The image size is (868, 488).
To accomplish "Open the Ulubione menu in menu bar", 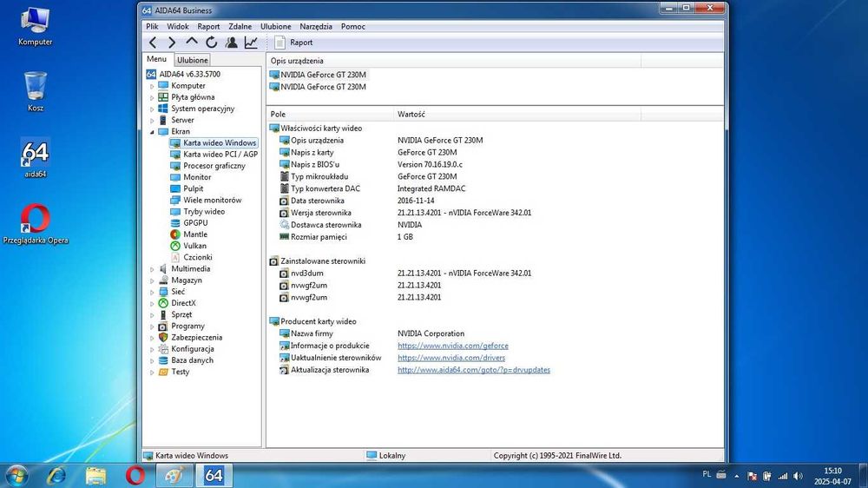I will pyautogui.click(x=276, y=26).
